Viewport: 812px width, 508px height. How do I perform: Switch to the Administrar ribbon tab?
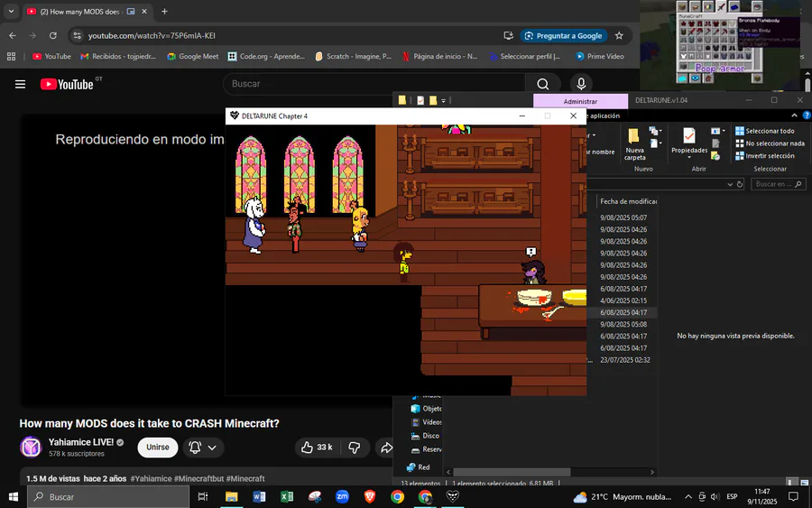[580, 101]
